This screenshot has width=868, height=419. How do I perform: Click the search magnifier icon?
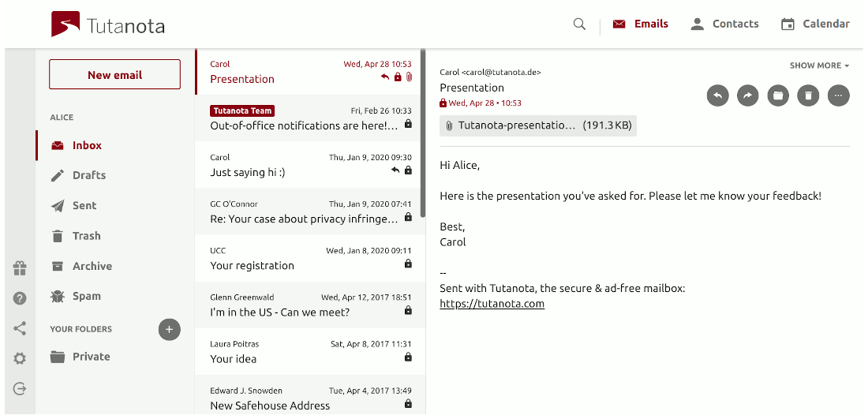click(579, 24)
